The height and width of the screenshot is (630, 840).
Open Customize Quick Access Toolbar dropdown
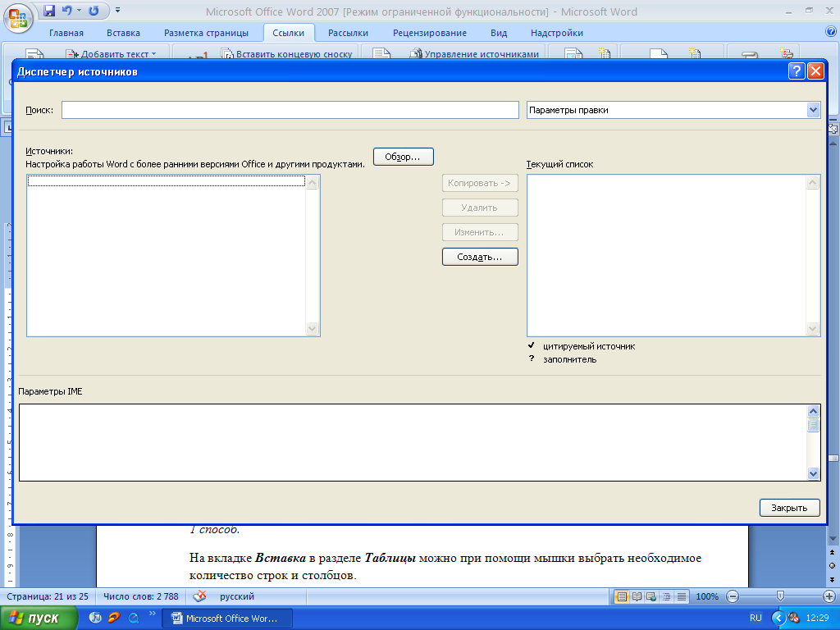[117, 11]
